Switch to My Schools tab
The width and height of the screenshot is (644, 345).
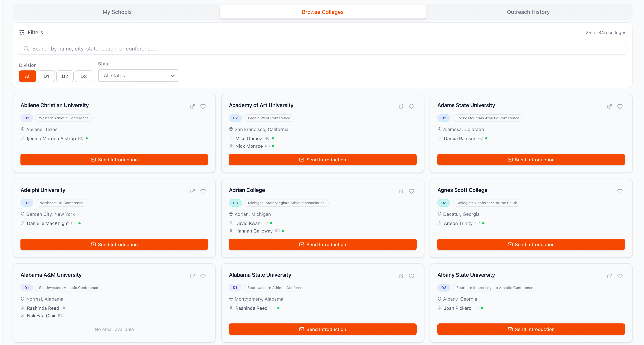tap(117, 12)
